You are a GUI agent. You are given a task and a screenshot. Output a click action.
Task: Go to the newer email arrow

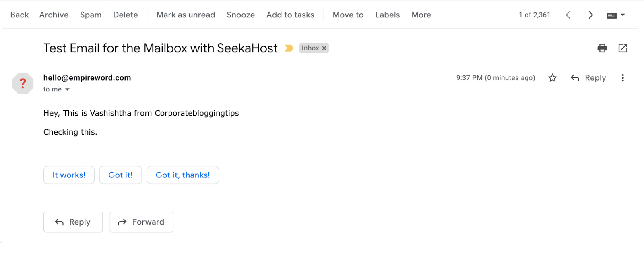coord(568,15)
